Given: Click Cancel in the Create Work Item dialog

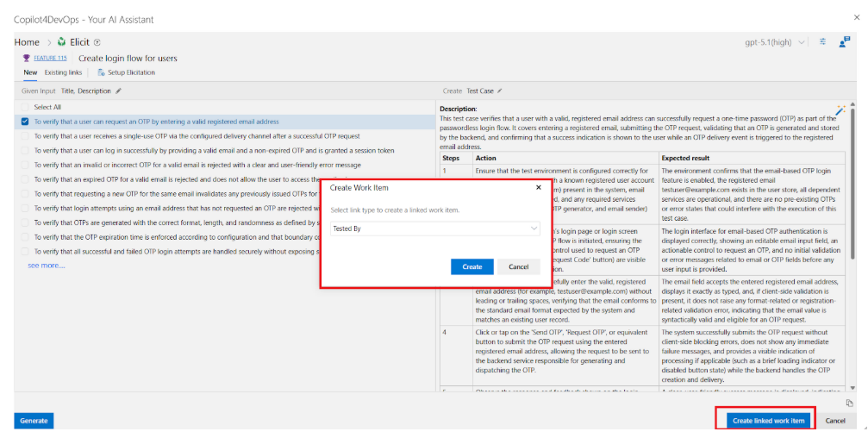Looking at the screenshot, I should coord(519,266).
